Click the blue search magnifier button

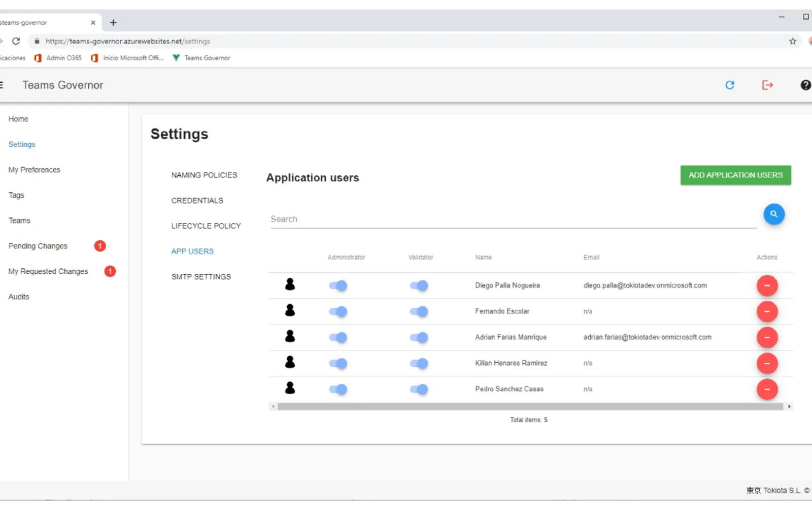pyautogui.click(x=774, y=214)
